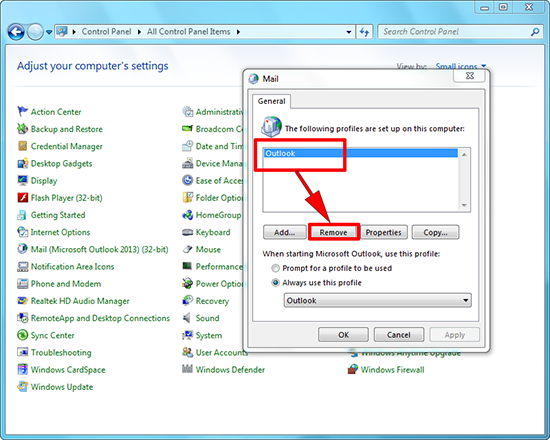Click the Keyboard icon
The width and height of the screenshot is (550, 440).
click(x=188, y=232)
